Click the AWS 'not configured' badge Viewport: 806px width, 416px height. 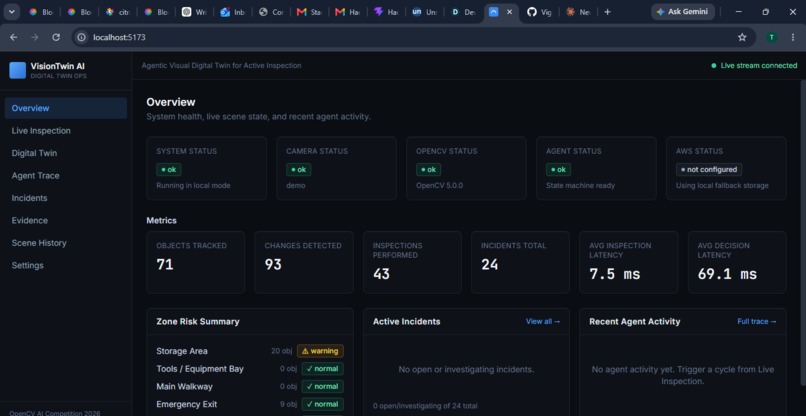709,170
